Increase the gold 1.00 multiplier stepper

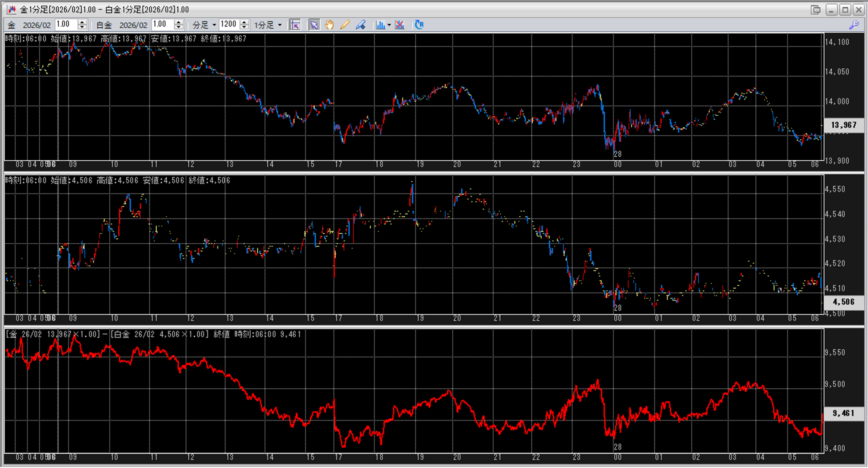point(83,22)
